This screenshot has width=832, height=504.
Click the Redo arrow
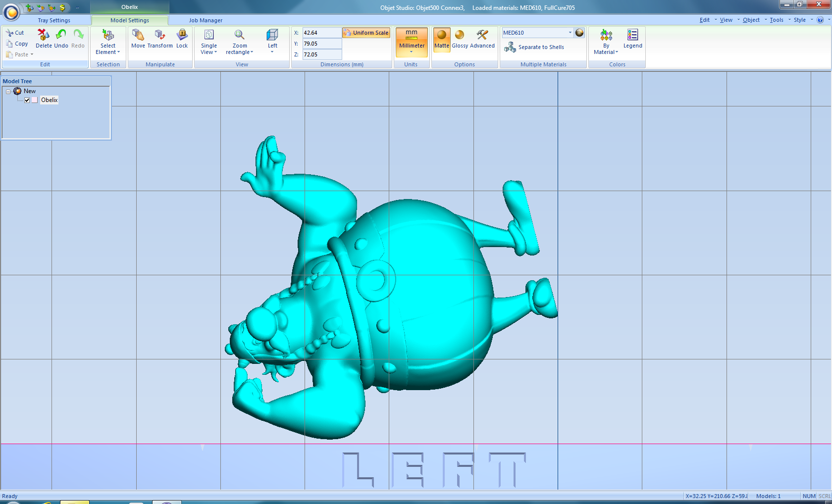[78, 39]
